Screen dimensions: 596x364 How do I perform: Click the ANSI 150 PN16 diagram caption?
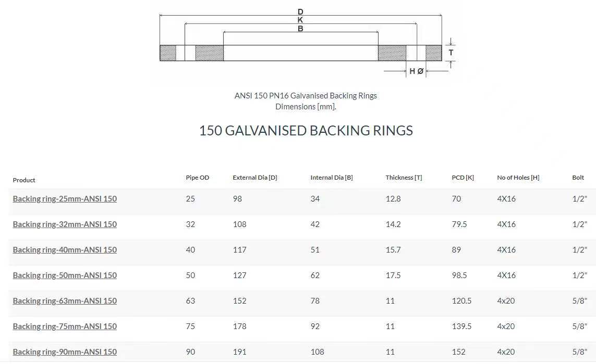tap(306, 101)
